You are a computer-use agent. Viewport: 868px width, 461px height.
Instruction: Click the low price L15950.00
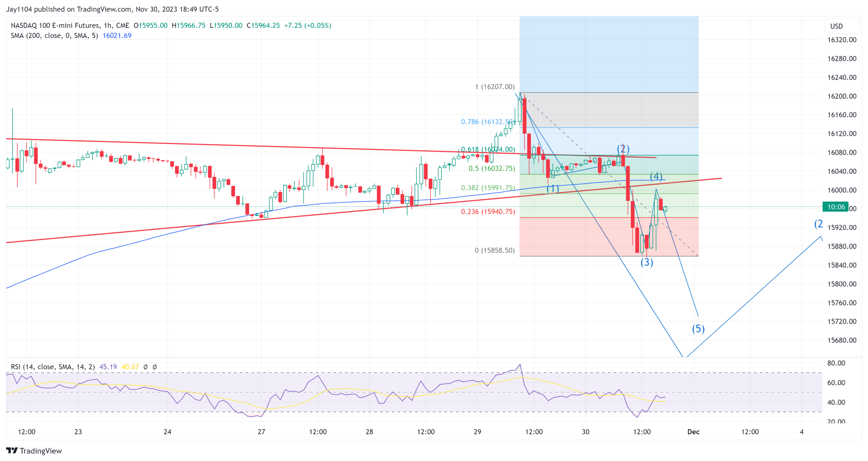tap(226, 25)
